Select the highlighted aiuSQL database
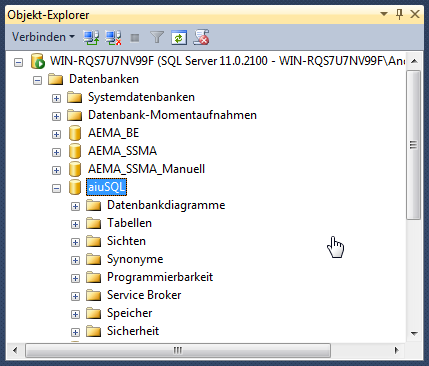Viewport: 429px width, 366px height. pyautogui.click(x=106, y=187)
